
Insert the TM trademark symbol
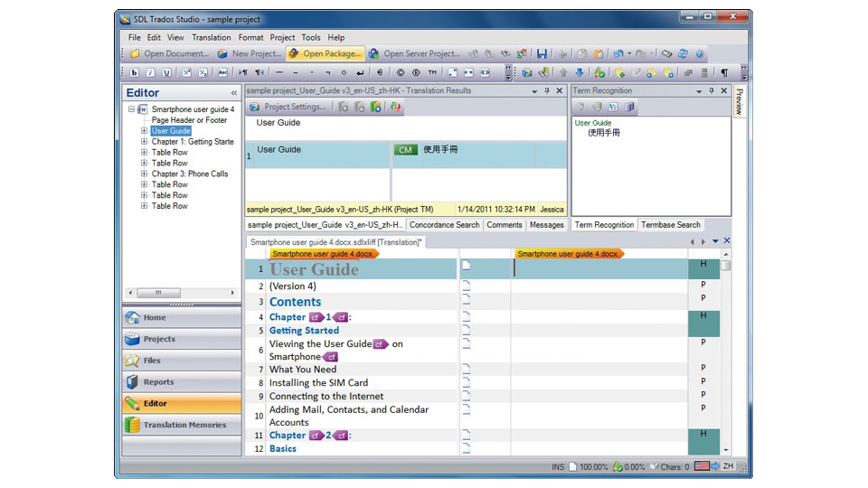coord(432,72)
